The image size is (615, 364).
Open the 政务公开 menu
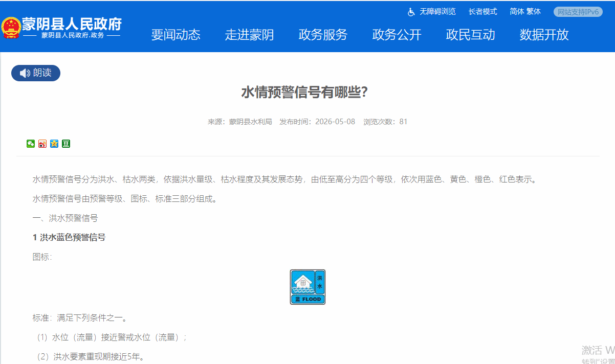(x=397, y=35)
